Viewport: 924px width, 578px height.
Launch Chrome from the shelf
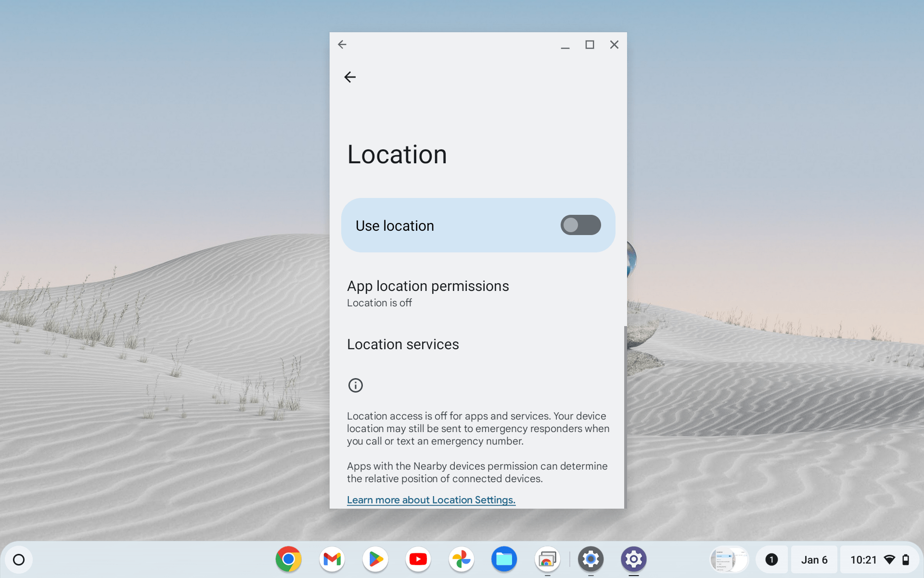(288, 559)
